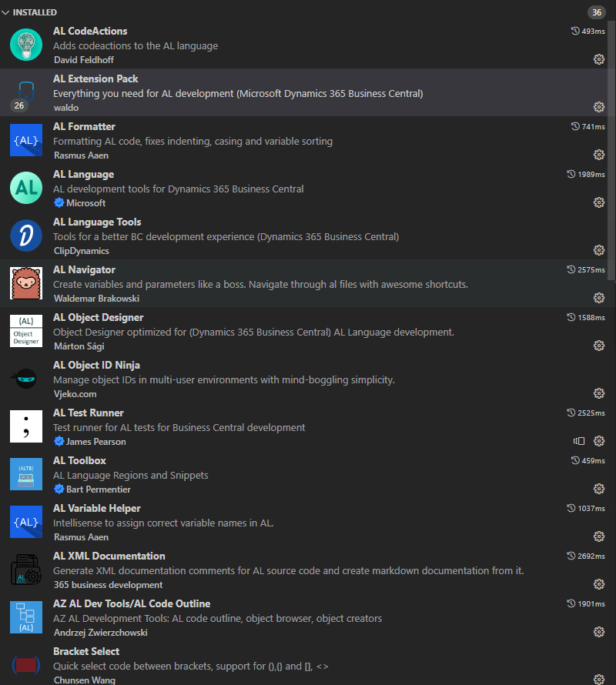Screen dimensions: 616x685
Task: Click publisher name Waldemar Brakowski
Action: pos(96,299)
